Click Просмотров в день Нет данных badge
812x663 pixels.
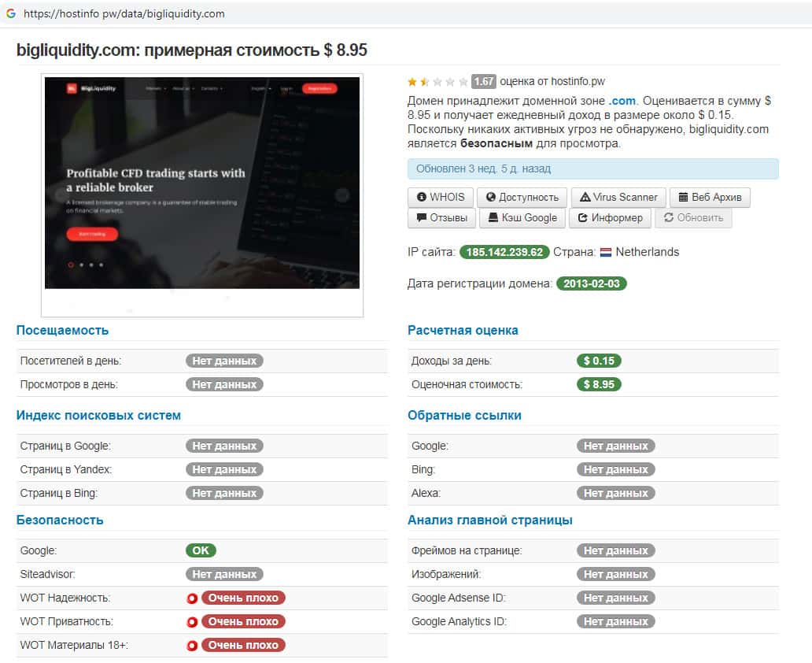[x=224, y=384]
